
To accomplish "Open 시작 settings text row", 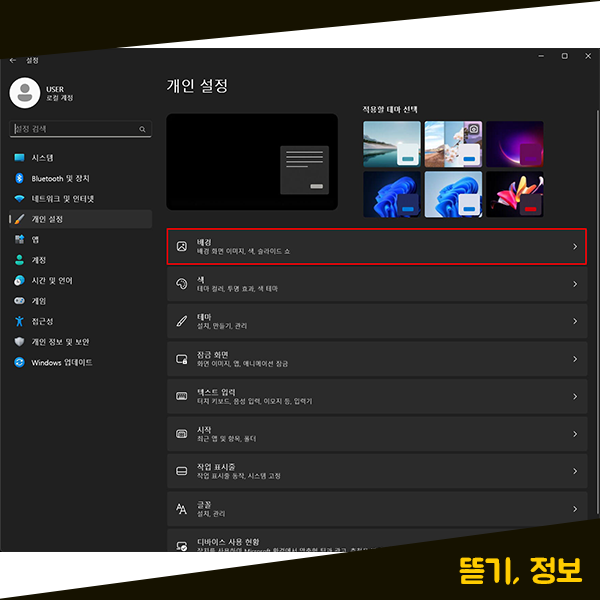I will (x=377, y=434).
